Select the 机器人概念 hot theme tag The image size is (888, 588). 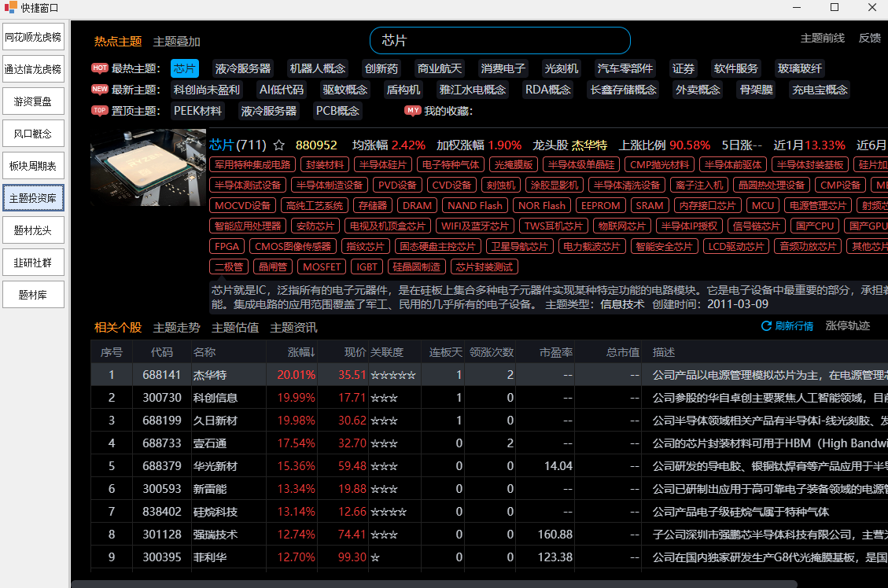pyautogui.click(x=317, y=68)
